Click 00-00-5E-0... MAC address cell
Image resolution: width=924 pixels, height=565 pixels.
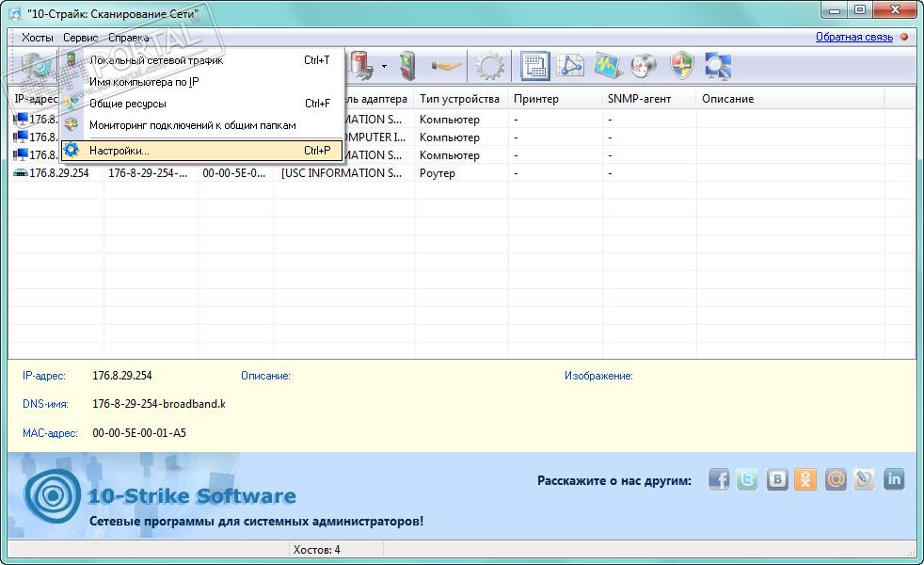234,173
